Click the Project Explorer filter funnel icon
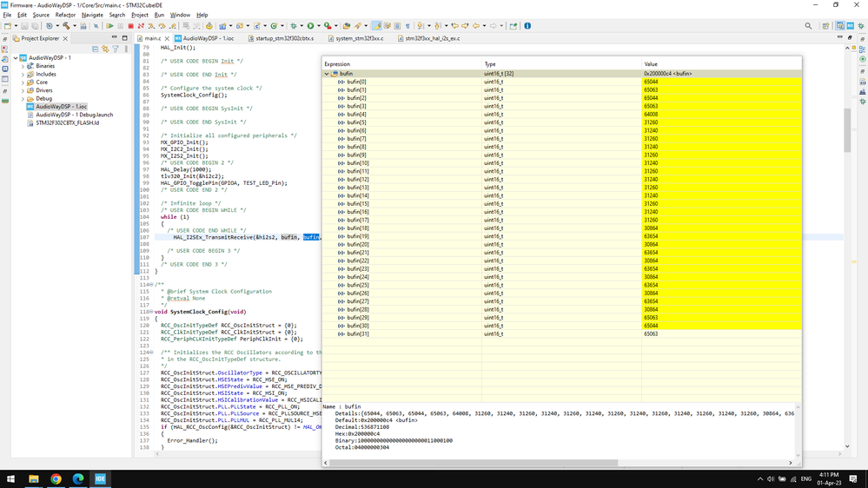 (116, 49)
